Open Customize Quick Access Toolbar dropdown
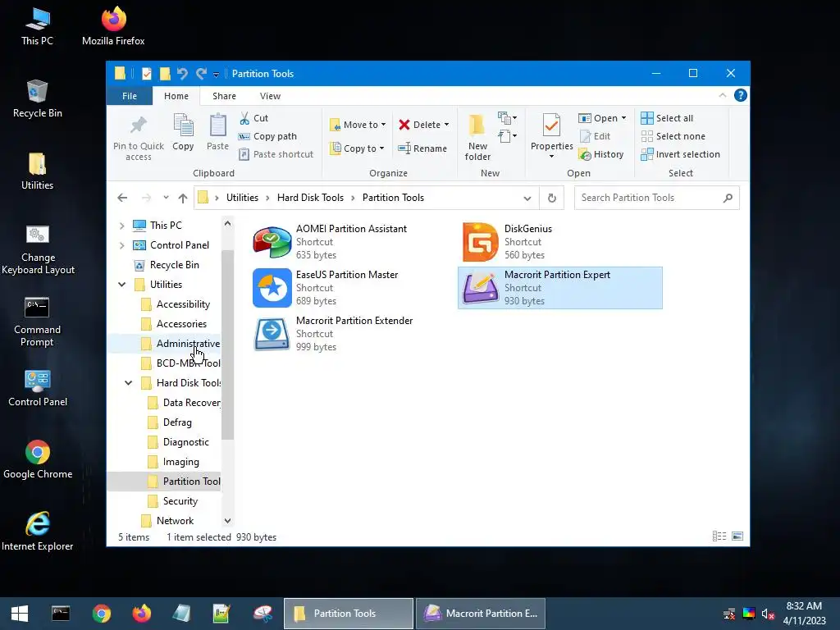 (216, 74)
